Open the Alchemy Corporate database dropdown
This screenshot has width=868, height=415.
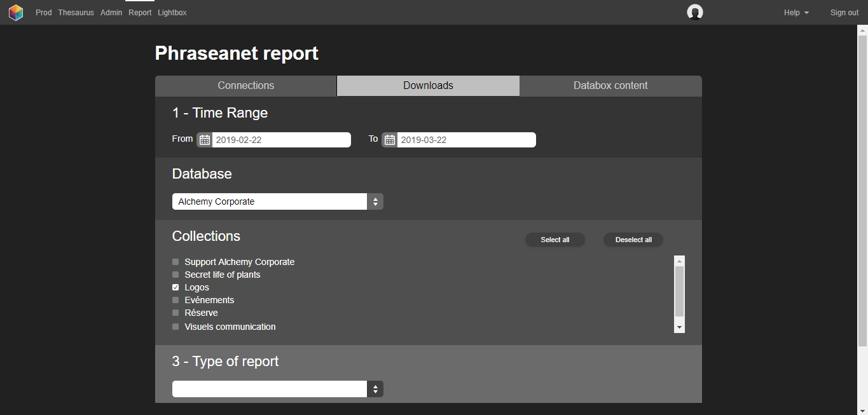[x=277, y=201]
